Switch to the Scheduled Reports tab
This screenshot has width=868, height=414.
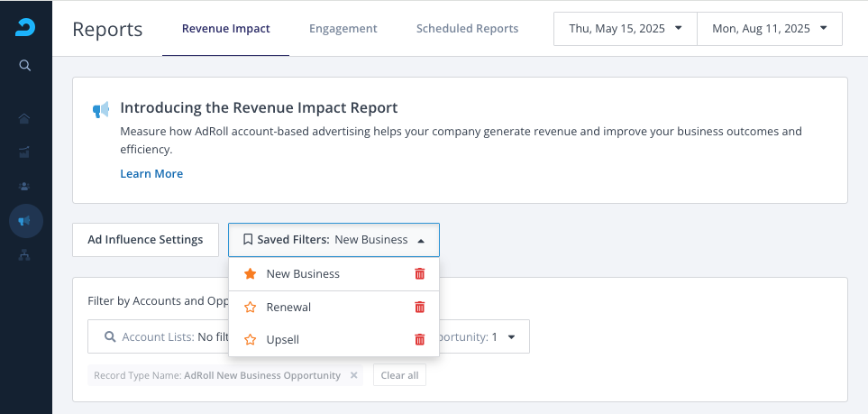coord(467,29)
